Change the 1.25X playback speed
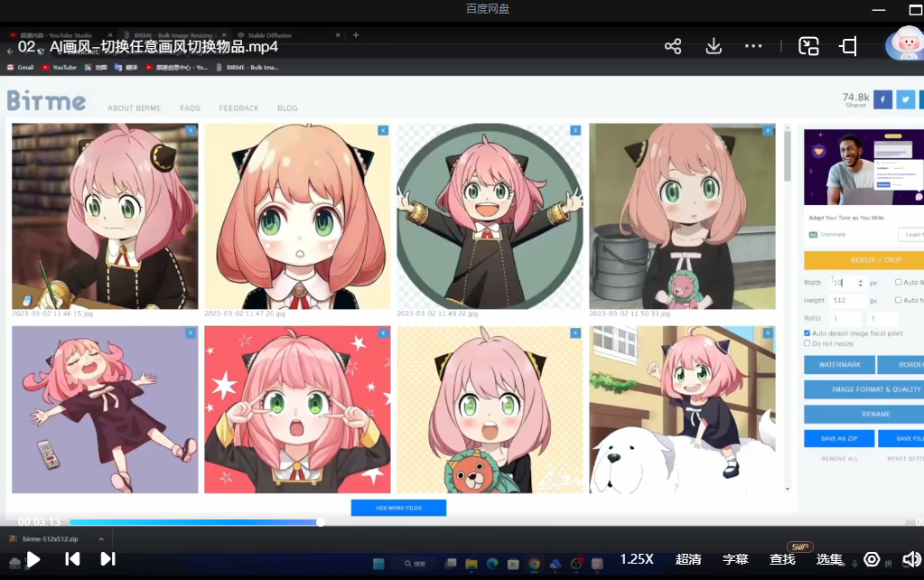This screenshot has width=924, height=580. click(x=637, y=559)
